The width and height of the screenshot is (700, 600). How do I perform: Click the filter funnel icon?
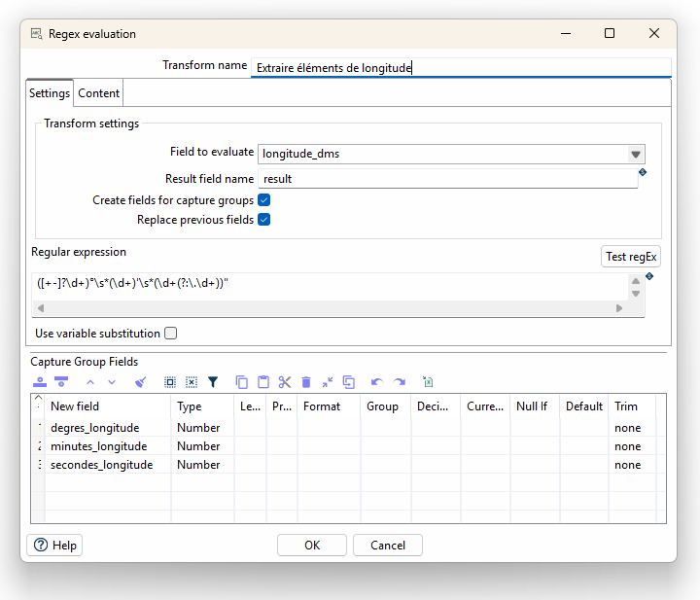coord(213,382)
